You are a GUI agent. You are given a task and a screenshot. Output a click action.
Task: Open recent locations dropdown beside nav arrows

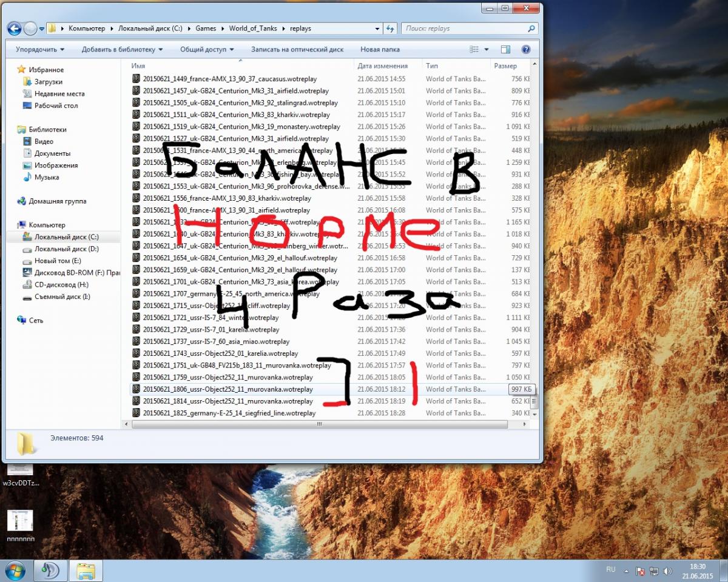pyautogui.click(x=42, y=28)
